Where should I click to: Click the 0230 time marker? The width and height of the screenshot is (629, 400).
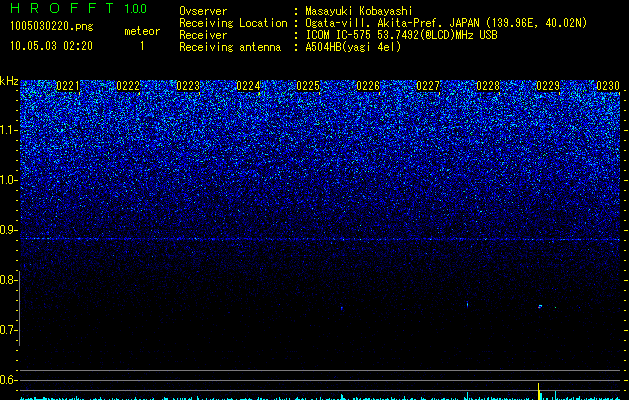point(608,86)
